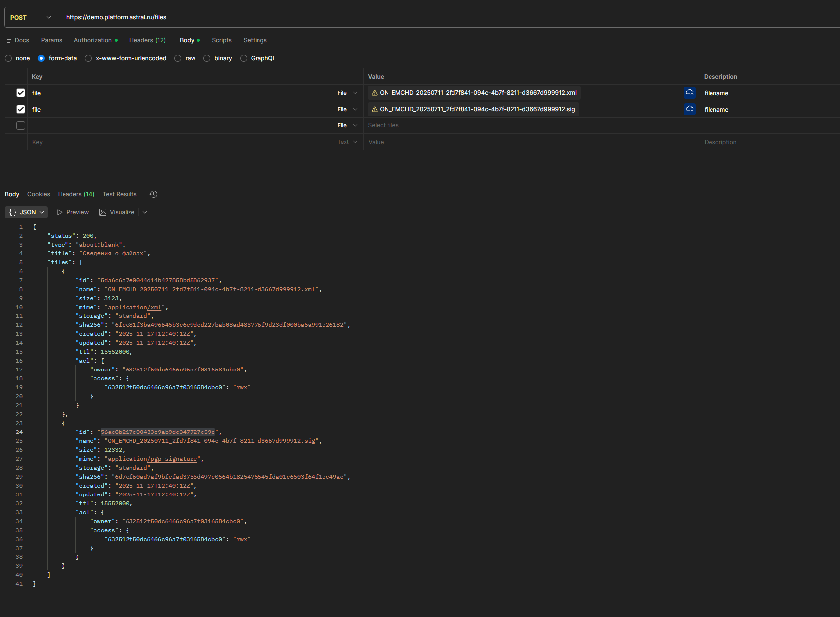Viewport: 840px width, 617px height.
Task: Open the Docs panel
Action: [18, 40]
